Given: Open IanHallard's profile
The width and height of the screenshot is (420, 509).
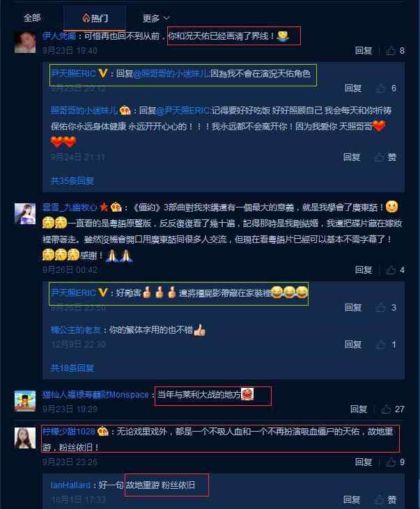Looking at the screenshot, I should [70, 485].
